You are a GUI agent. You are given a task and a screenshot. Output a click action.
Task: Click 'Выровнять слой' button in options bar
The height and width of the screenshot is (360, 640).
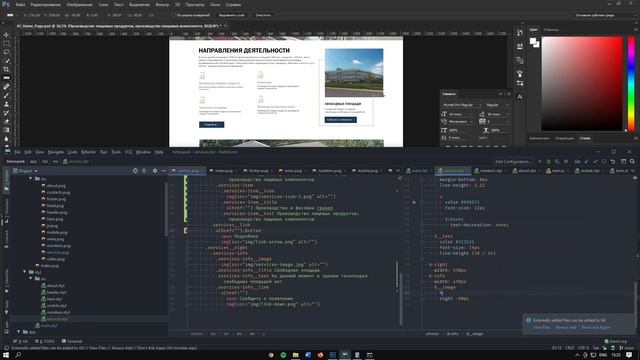pos(231,15)
